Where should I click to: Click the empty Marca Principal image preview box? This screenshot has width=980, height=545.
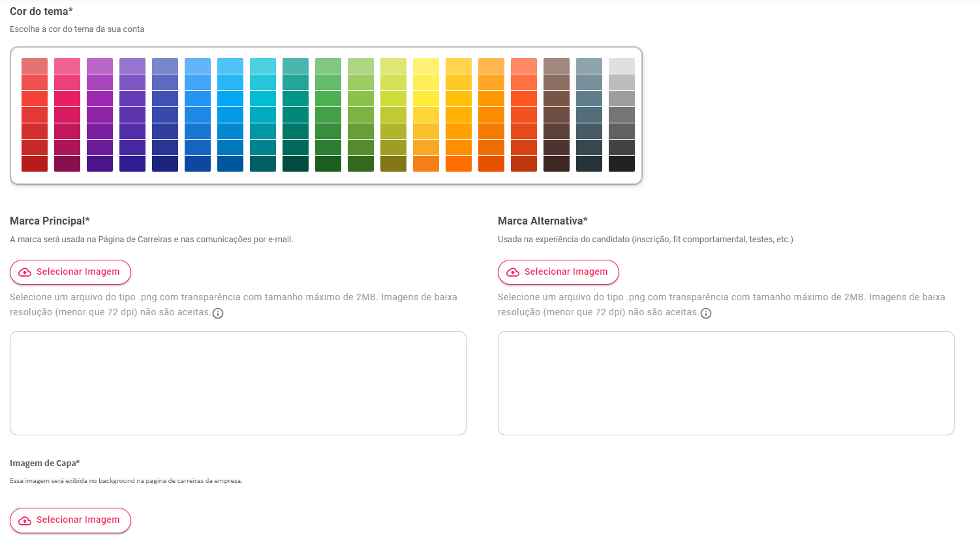[238, 383]
